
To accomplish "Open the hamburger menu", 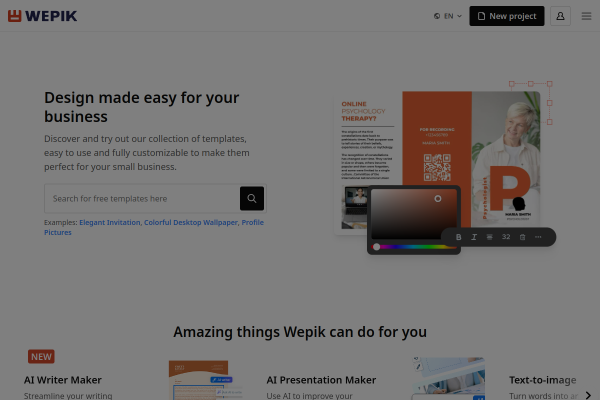I will coord(586,16).
